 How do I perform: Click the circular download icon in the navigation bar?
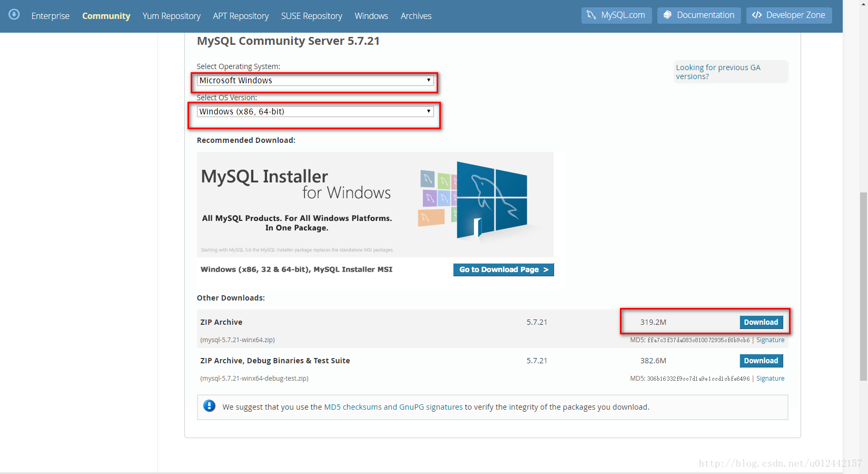pos(14,15)
